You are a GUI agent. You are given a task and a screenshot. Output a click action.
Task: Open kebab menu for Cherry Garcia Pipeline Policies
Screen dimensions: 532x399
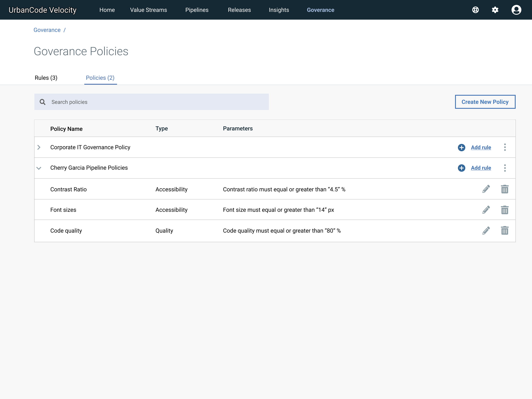[505, 168]
